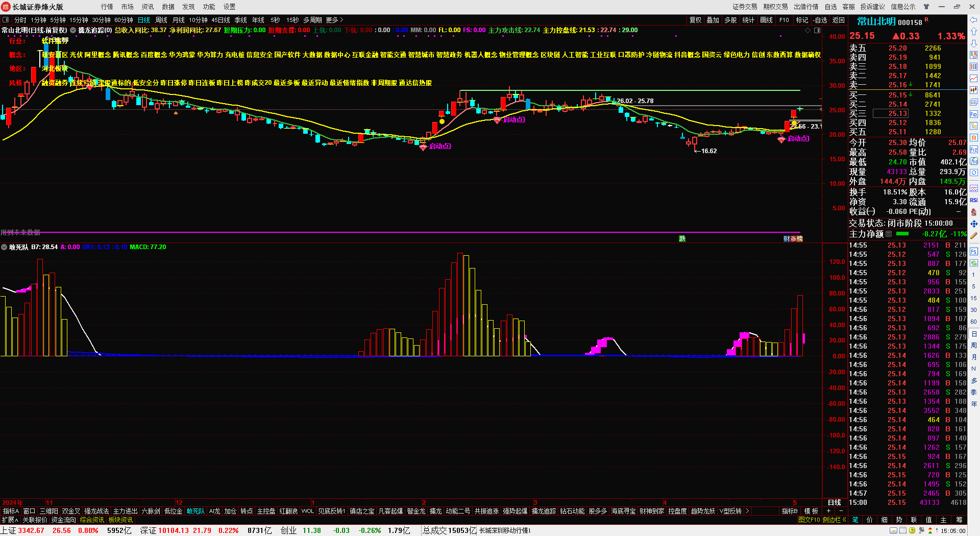Select the RSI indicator sidebar icon
Image resolution: width=980 pixels, height=536 pixels.
[x=974, y=200]
